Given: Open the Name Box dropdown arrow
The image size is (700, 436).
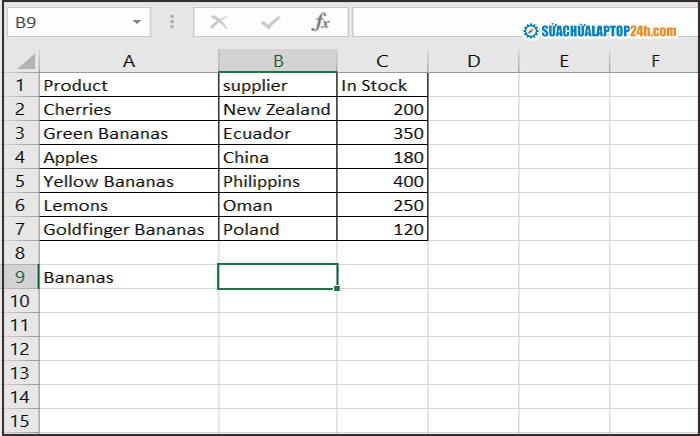Looking at the screenshot, I should (x=137, y=22).
